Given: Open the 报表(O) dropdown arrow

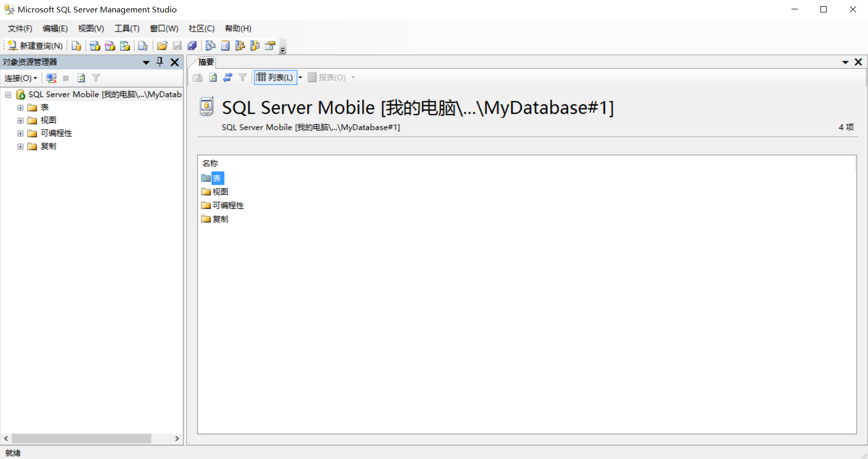Looking at the screenshot, I should pyautogui.click(x=354, y=78).
